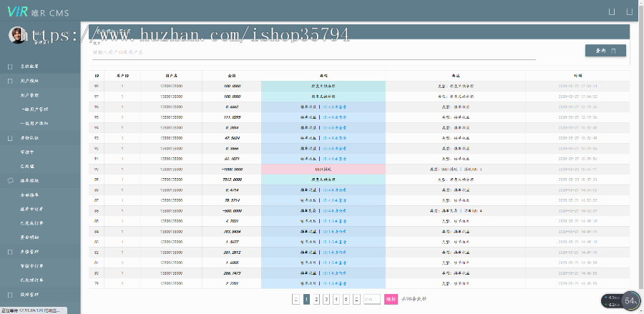Image resolution: width=644 pixels, height=314 pixels.
Task: Click the icon beside 接单模块 in sidebar
Action: (x=10, y=181)
